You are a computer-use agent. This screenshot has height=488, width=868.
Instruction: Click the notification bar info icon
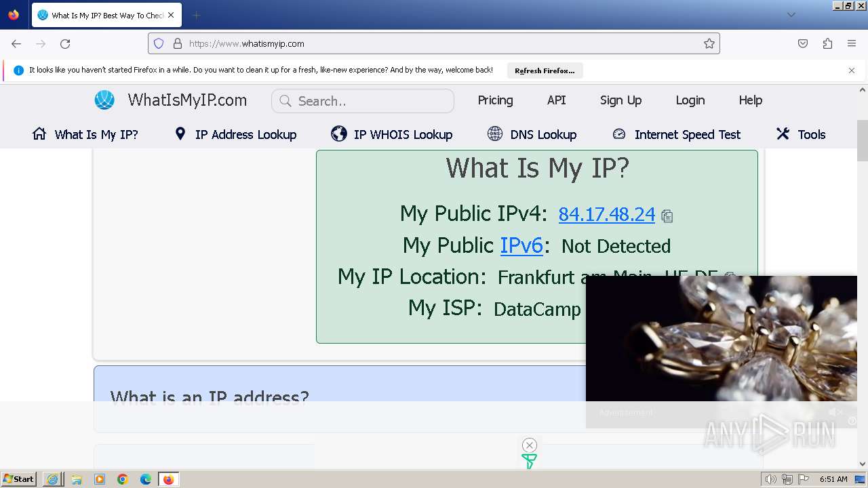click(x=18, y=70)
